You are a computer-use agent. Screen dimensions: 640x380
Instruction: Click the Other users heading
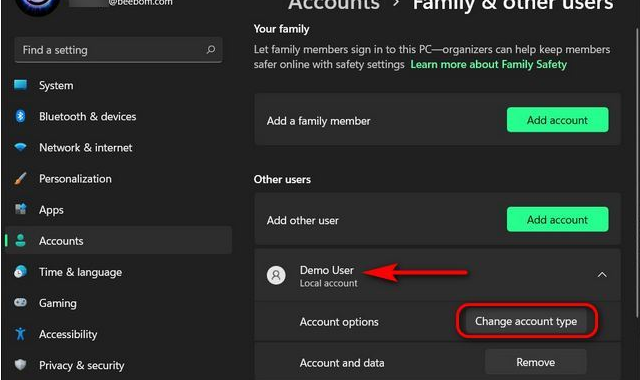click(x=282, y=179)
